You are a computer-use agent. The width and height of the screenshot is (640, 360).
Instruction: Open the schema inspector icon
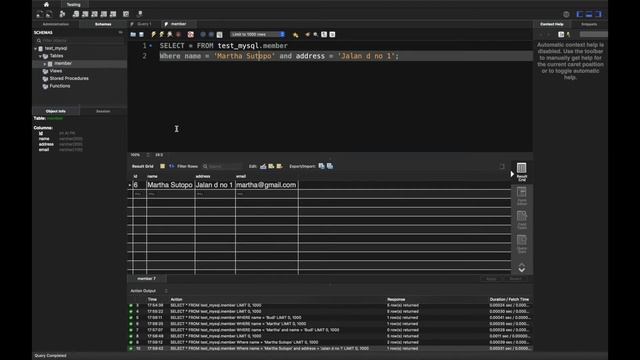62,14
